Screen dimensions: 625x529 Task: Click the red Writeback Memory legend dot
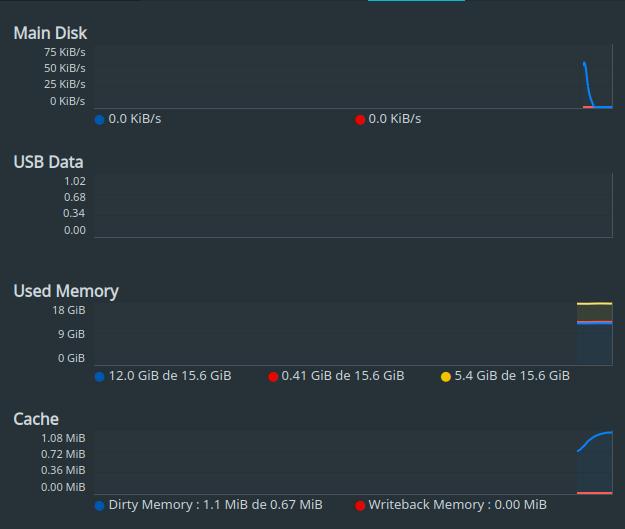tap(360, 505)
